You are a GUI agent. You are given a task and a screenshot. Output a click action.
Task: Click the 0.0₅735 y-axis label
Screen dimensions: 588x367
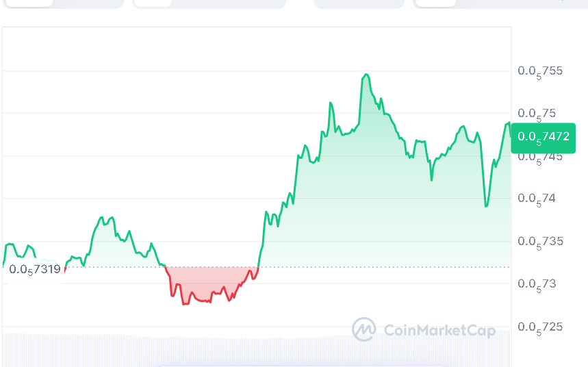click(x=540, y=242)
